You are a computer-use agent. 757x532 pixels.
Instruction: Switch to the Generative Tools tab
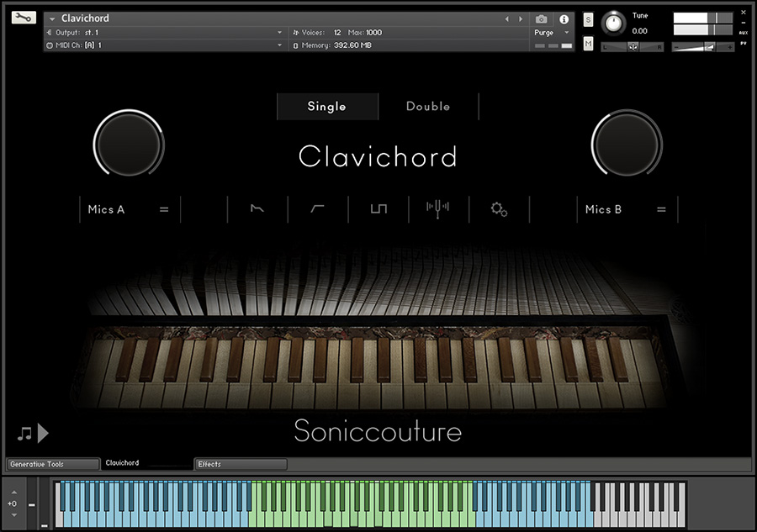tap(53, 464)
